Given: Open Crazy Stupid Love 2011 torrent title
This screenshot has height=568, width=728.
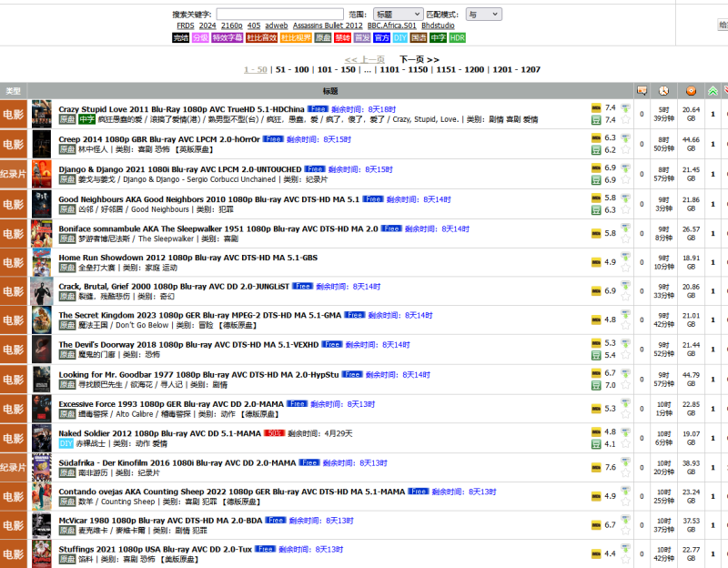Looking at the screenshot, I should tap(181, 109).
